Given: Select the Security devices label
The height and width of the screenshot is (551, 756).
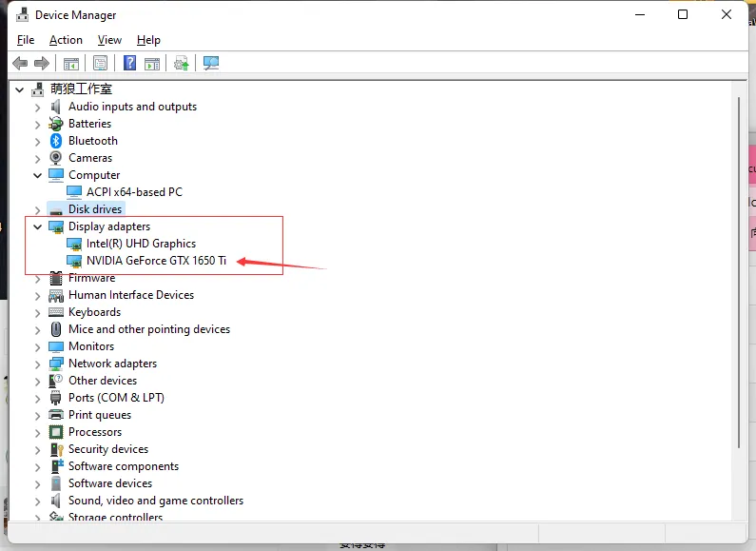Looking at the screenshot, I should [108, 449].
